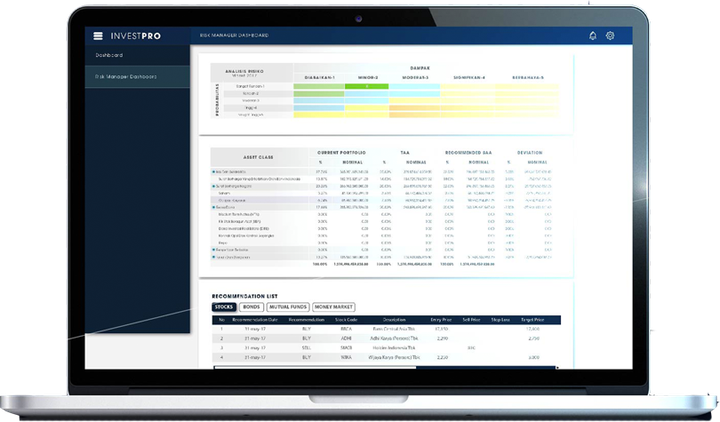720x422 pixels.
Task: Click the Diabaikan-1 column heading
Action: tap(320, 78)
